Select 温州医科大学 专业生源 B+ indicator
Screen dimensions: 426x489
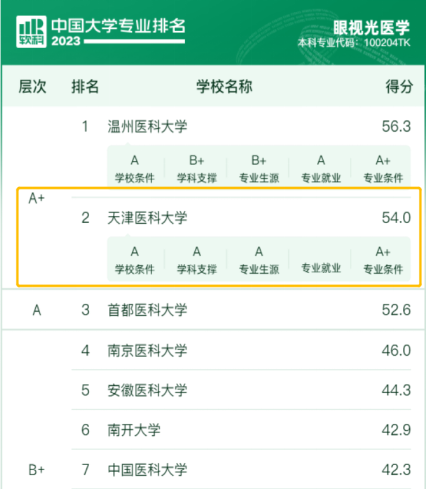(259, 169)
